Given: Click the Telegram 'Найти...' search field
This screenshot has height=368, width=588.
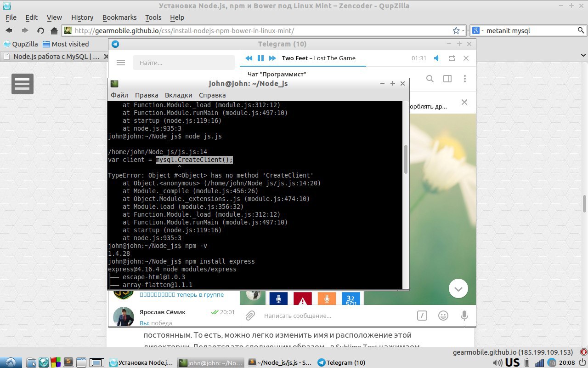Looking at the screenshot, I should (183, 63).
